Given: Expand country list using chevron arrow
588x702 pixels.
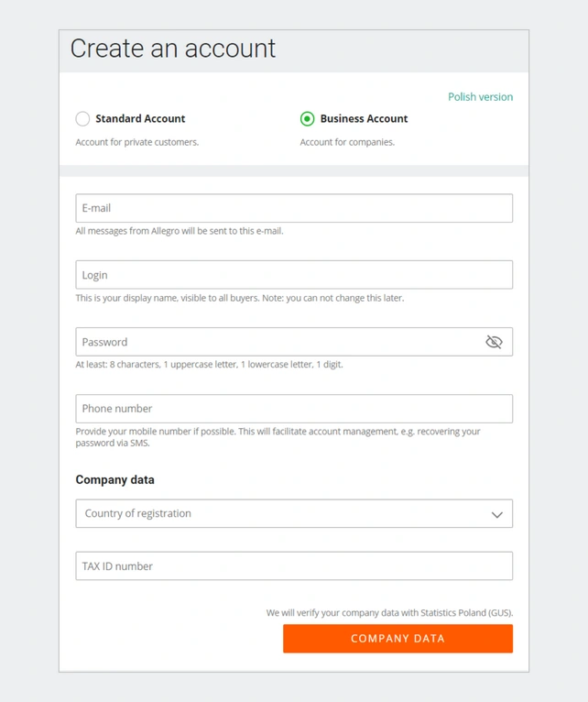Looking at the screenshot, I should click(496, 514).
